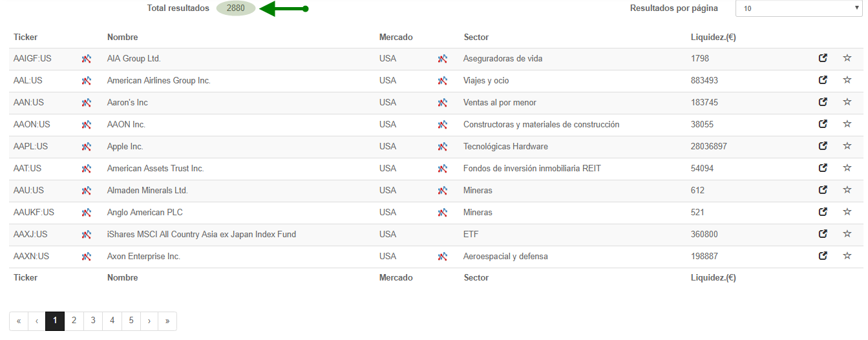Open external link for AIA Group Ltd.
The height and width of the screenshot is (340, 868).
[823, 58]
